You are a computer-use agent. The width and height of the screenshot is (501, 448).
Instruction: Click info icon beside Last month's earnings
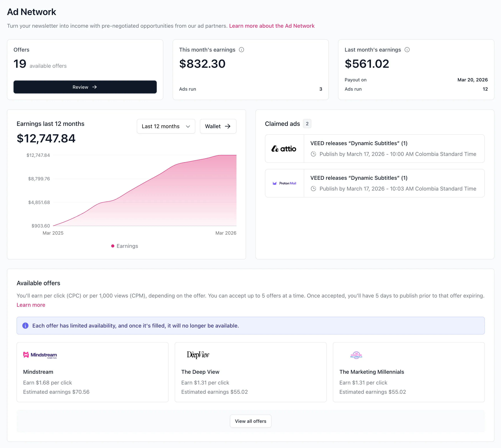coord(407,50)
